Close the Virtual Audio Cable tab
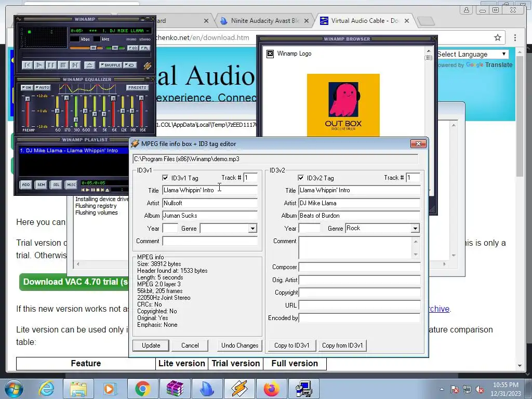 406,21
